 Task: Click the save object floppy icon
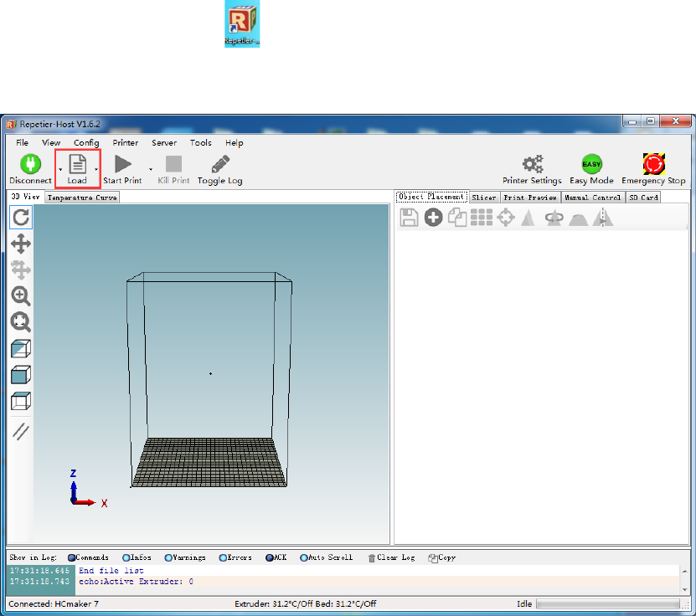[409, 218]
